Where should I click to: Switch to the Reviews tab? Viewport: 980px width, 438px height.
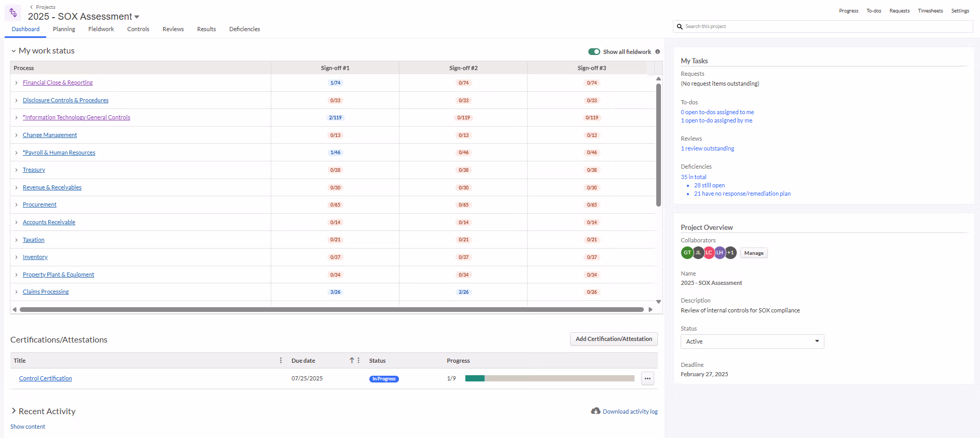[x=173, y=29]
